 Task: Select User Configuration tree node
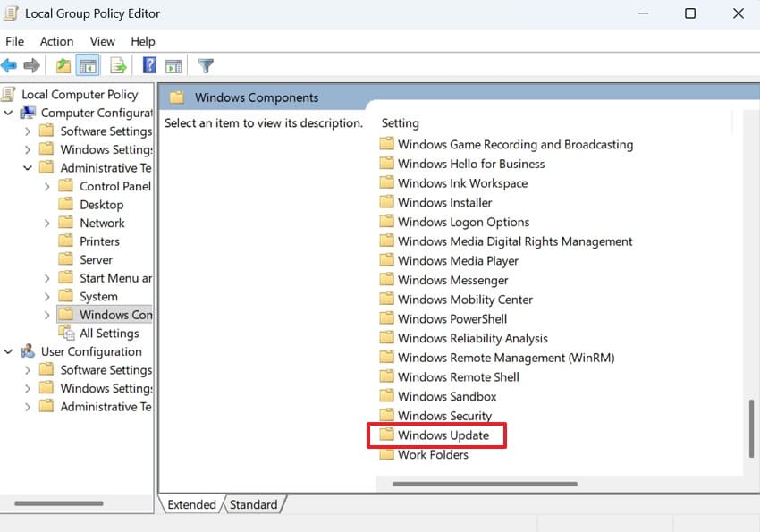(91, 351)
